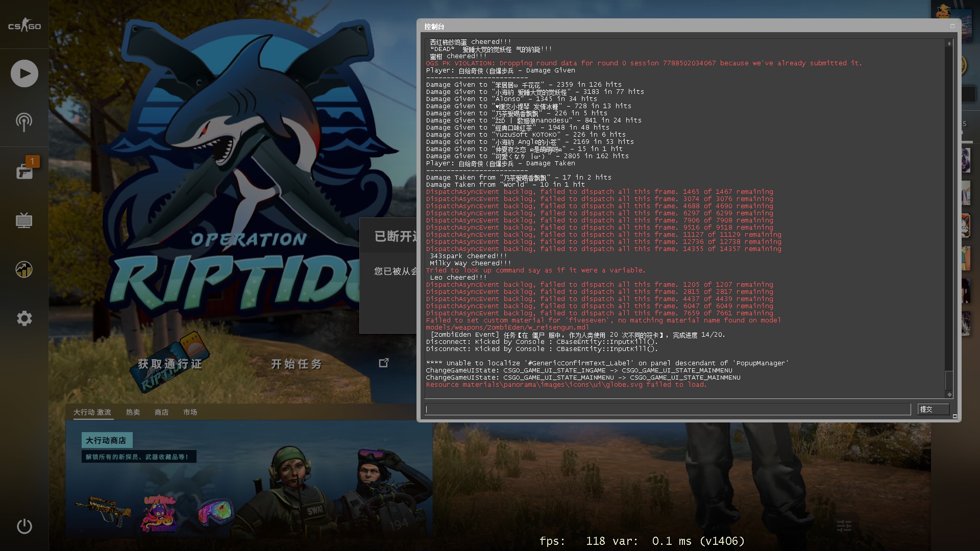Click 'STATE_INGAME -> CSGO_GAME_UI_STATE_MAINMENU' line
Screen dimensions: 980x551
(579, 370)
